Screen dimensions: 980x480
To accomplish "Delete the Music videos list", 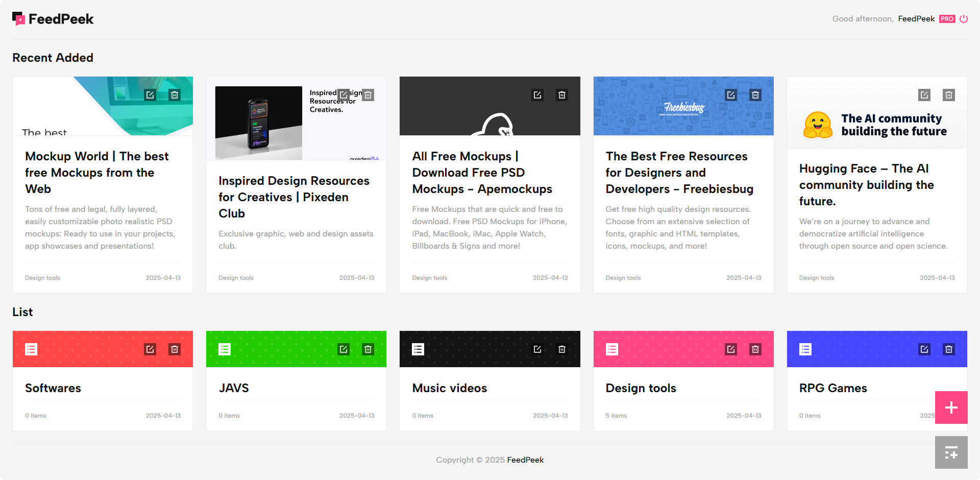I will pos(561,349).
